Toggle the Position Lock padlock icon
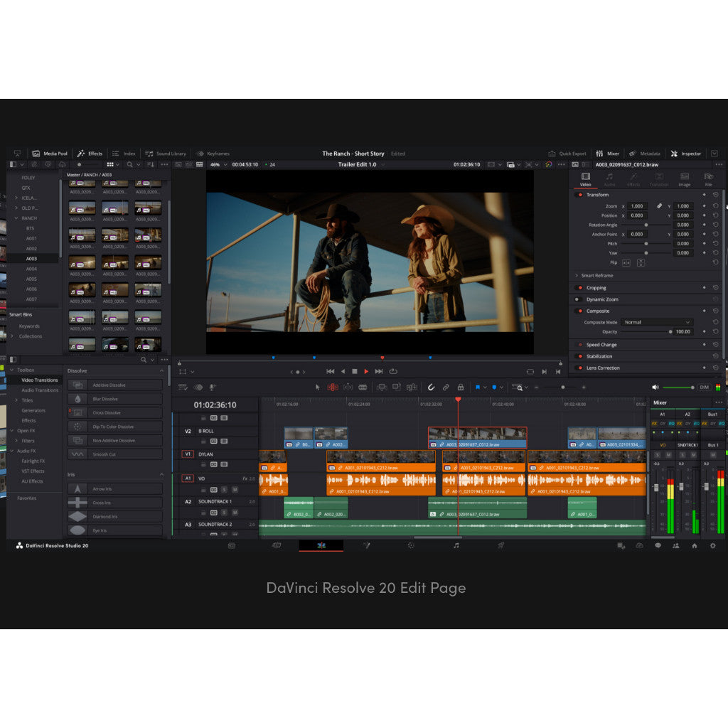This screenshot has height=728, width=728. (x=461, y=387)
